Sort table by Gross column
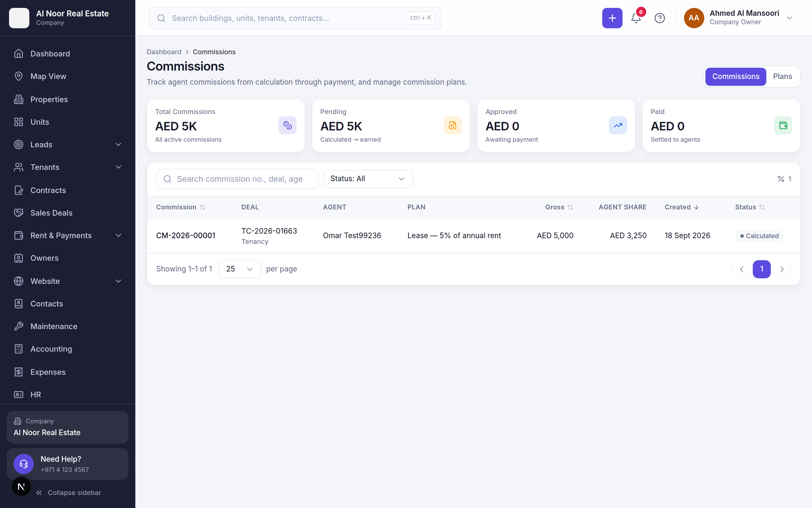This screenshot has height=508, width=812. click(559, 207)
